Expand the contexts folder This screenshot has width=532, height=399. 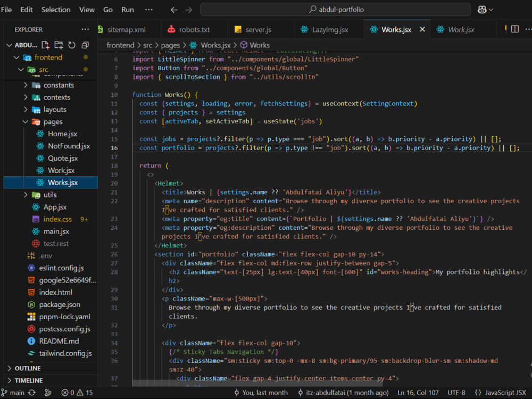26,97
